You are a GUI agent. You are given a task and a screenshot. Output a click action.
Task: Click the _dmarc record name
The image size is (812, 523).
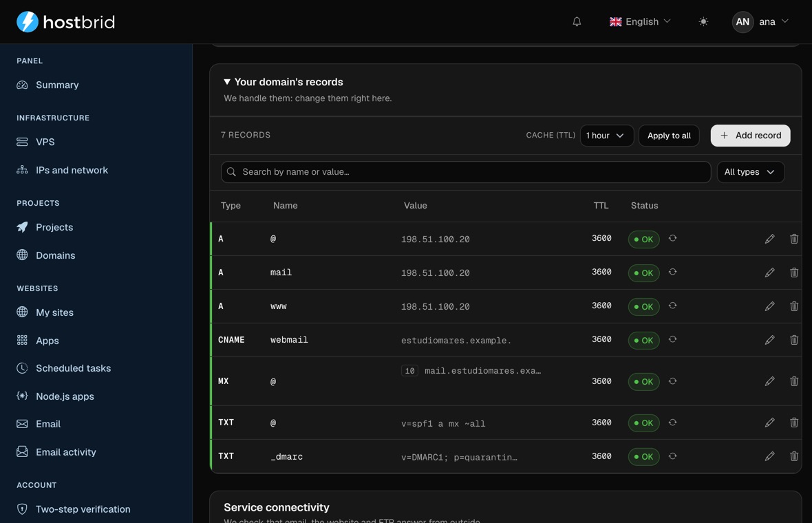coord(286,457)
